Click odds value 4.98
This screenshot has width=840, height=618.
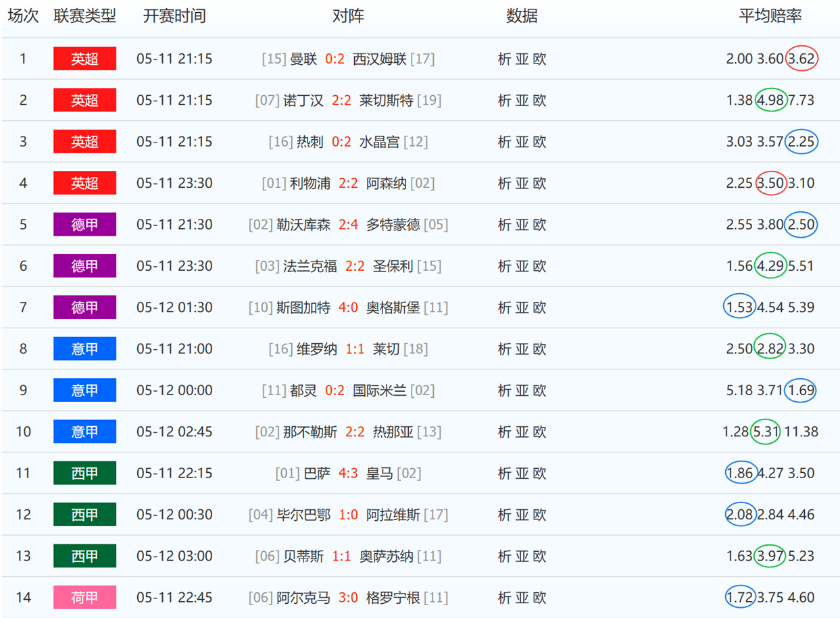[770, 101]
